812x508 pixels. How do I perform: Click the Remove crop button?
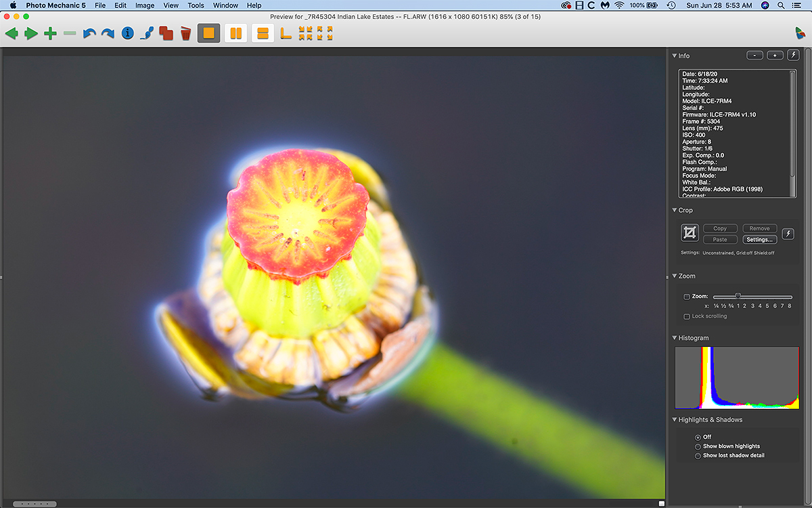click(759, 229)
